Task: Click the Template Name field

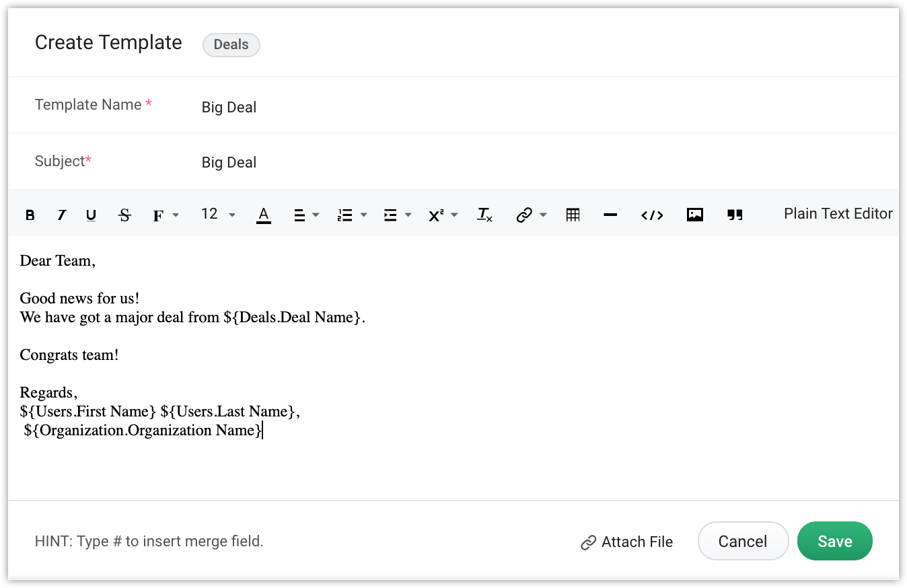Action: tap(471, 107)
